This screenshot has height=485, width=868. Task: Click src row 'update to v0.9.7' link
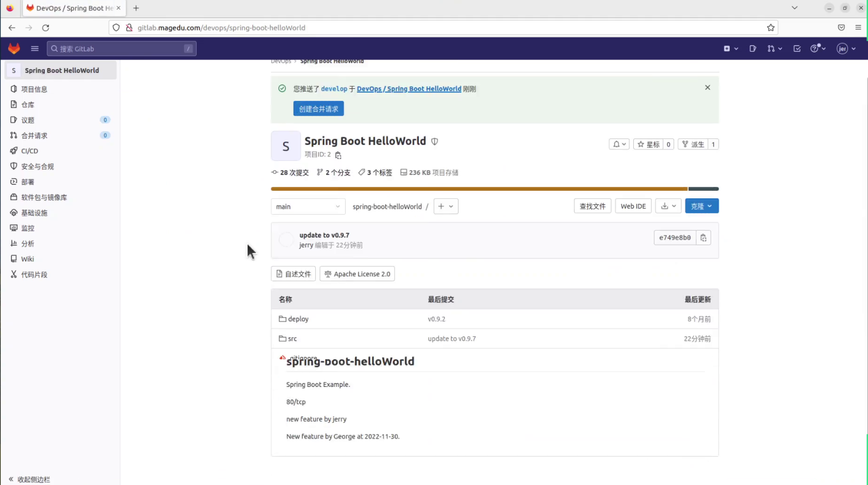click(452, 338)
